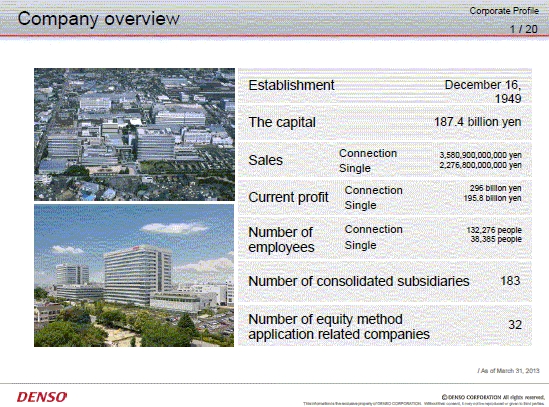Image resolution: width=549 pixels, height=407 pixels.
Task: Click 'Single' in the employees row
Action: coord(360,245)
